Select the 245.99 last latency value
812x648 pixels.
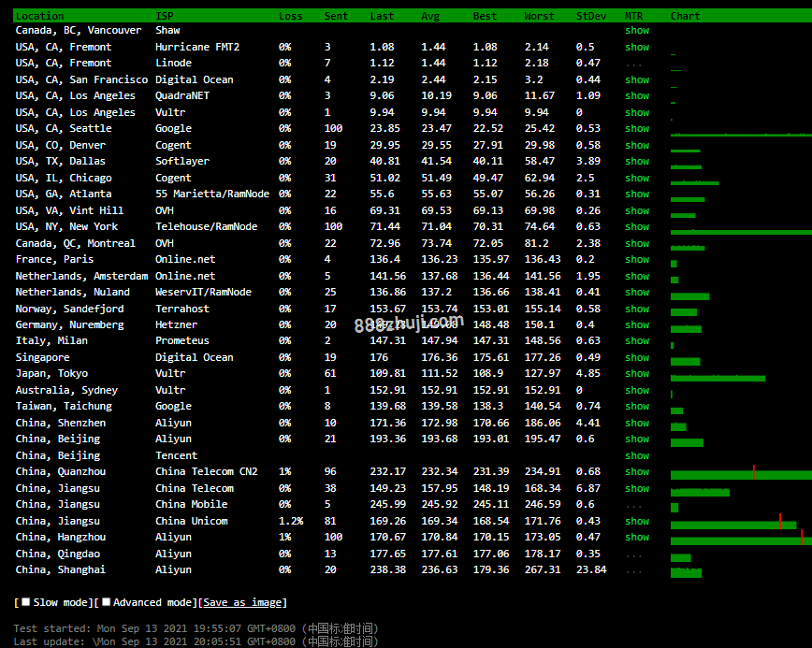point(388,504)
